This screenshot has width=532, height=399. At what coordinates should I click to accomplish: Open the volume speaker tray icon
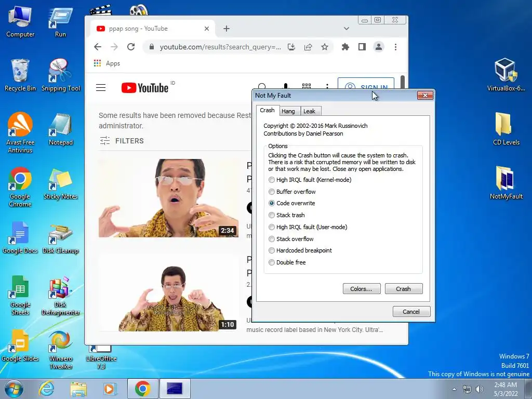480,389
